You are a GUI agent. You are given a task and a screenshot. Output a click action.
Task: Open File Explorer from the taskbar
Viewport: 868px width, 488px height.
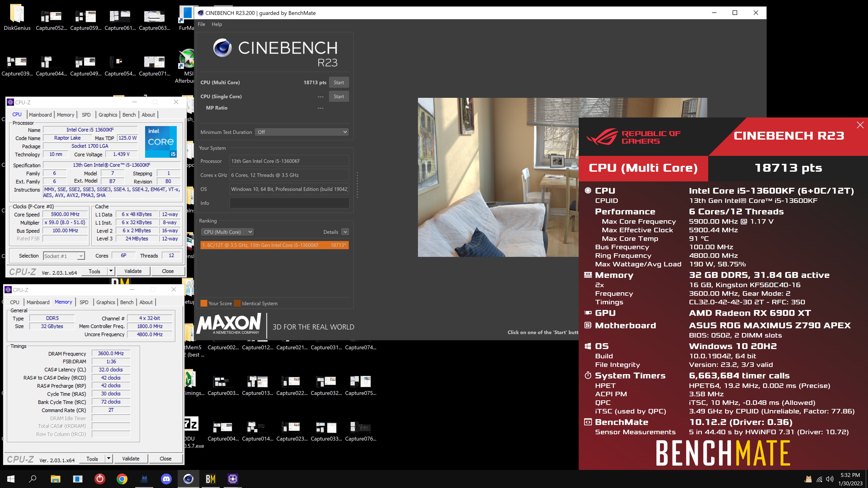tap(55, 479)
